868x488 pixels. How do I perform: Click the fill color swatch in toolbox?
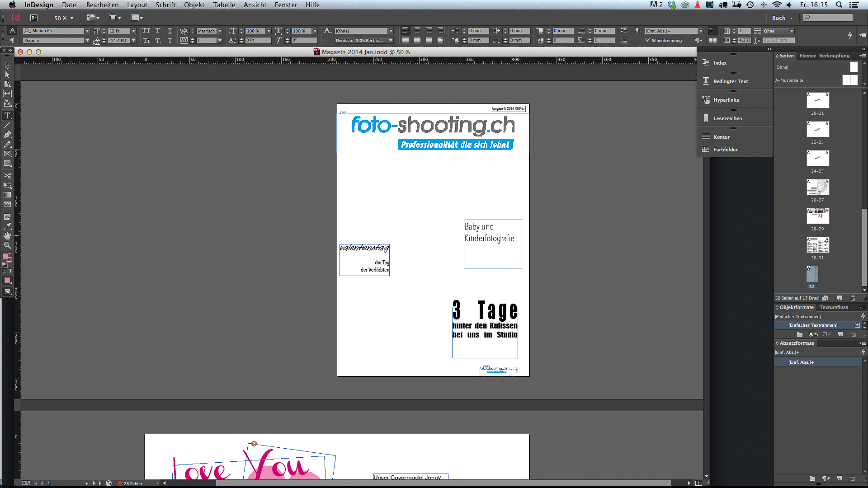click(5, 256)
